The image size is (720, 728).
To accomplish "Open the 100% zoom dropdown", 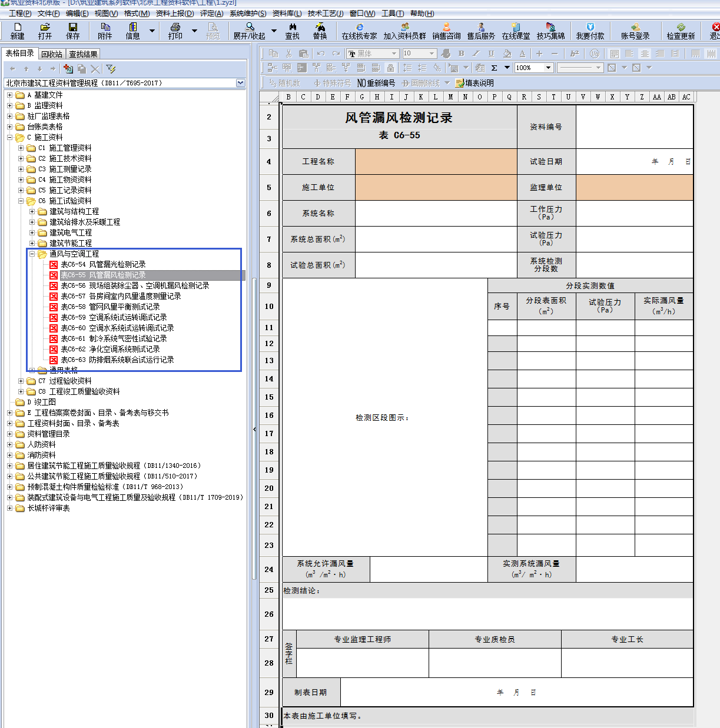I will tap(548, 68).
